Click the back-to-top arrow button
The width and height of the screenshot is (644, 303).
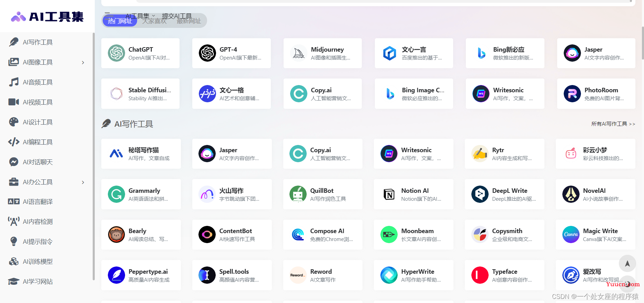(x=627, y=263)
